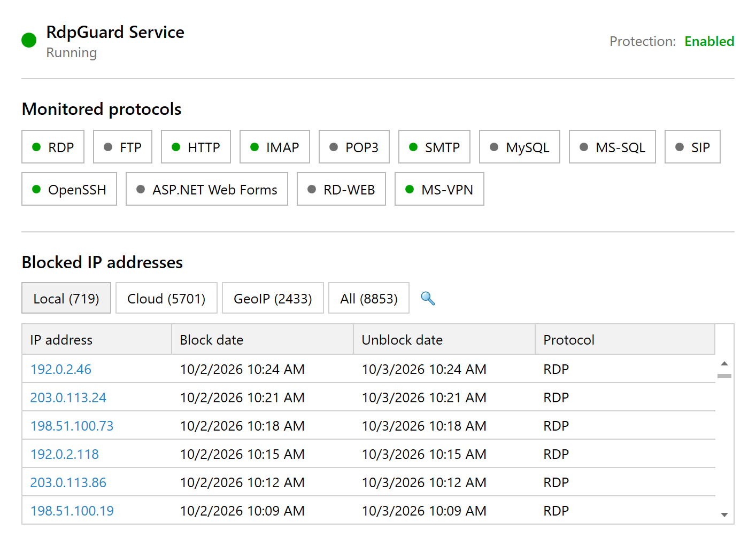The height and width of the screenshot is (546, 756).
Task: Open blocked IP 203.0.113.86
Action: (68, 482)
